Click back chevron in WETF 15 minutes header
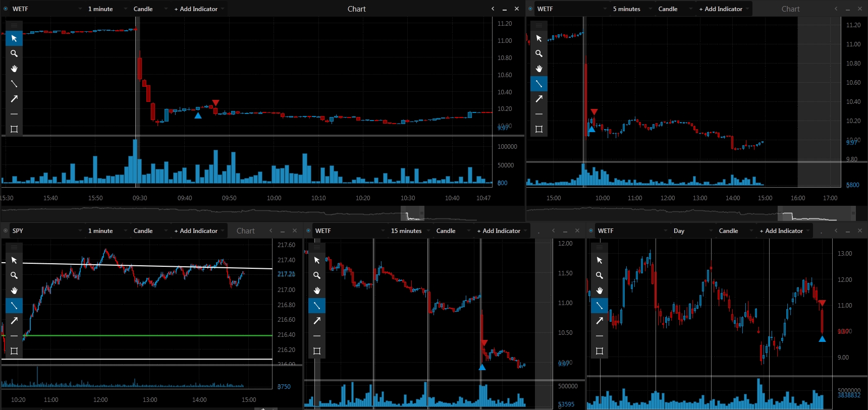Image resolution: width=868 pixels, height=410 pixels. (x=553, y=231)
